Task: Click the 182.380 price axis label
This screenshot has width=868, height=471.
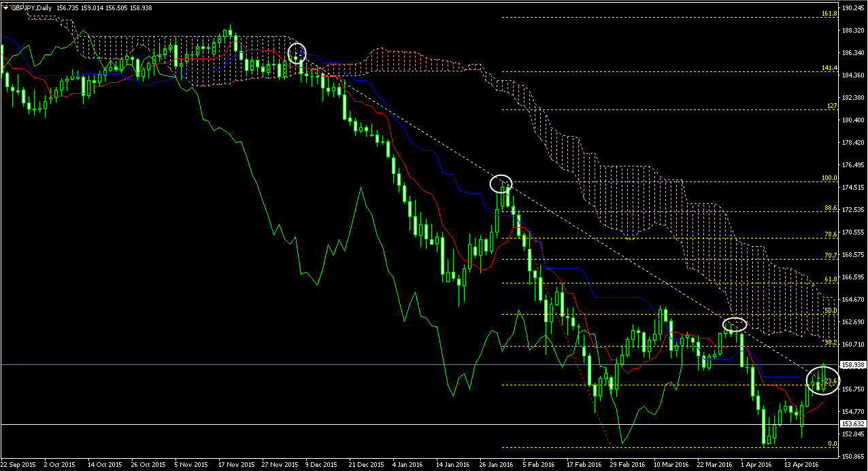Action: click(853, 98)
